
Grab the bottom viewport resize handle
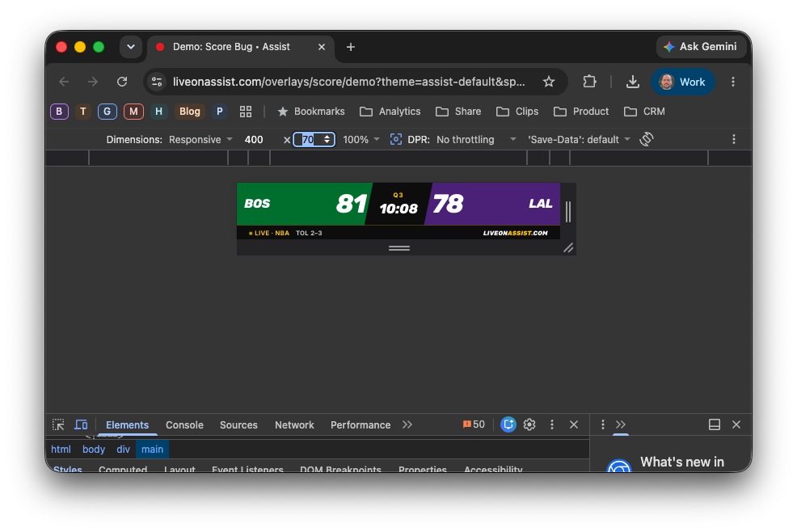click(x=399, y=248)
